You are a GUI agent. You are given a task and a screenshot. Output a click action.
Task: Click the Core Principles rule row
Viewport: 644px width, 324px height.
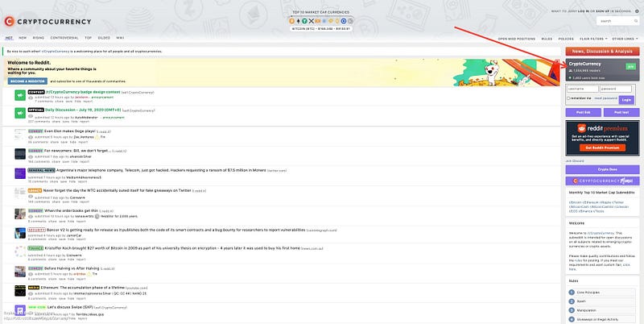point(601,293)
